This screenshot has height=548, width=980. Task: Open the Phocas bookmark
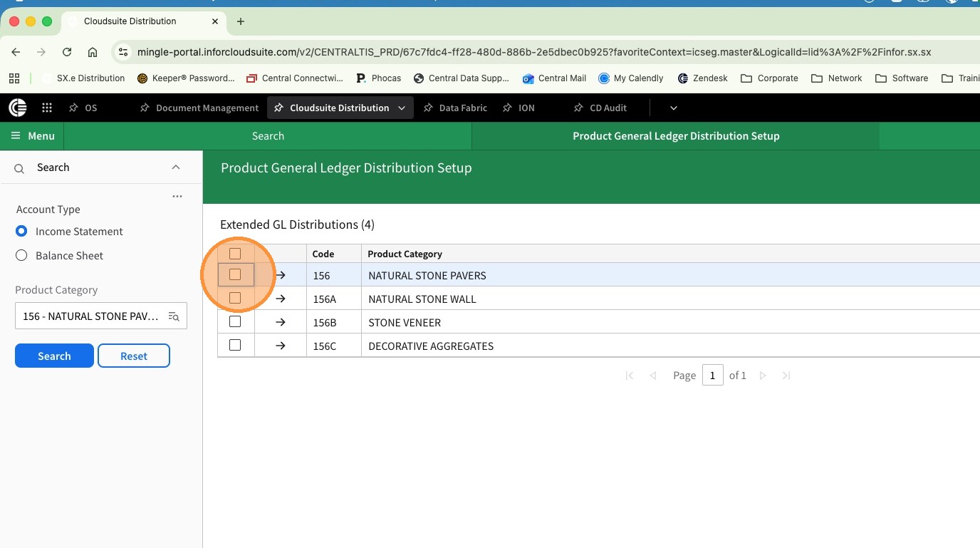coord(378,78)
